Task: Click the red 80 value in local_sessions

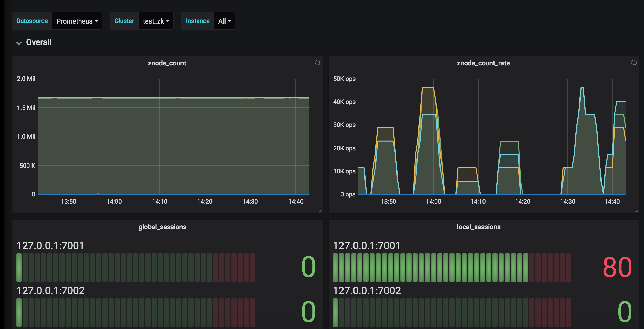Action: point(617,267)
